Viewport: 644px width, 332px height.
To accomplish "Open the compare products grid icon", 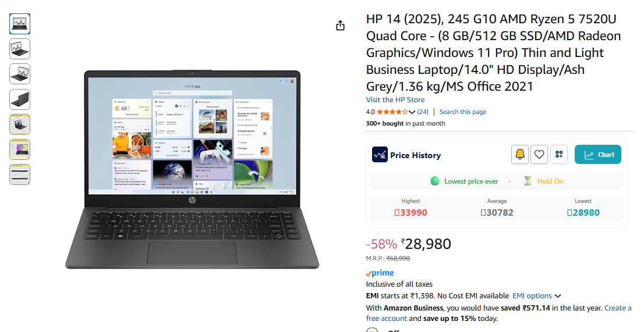I will (558, 155).
